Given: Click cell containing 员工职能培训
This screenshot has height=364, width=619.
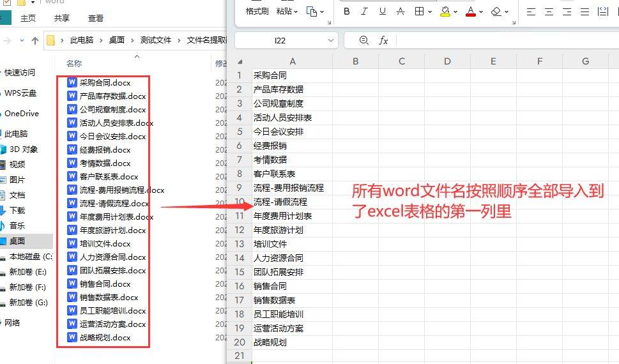Looking at the screenshot, I should pos(292,314).
